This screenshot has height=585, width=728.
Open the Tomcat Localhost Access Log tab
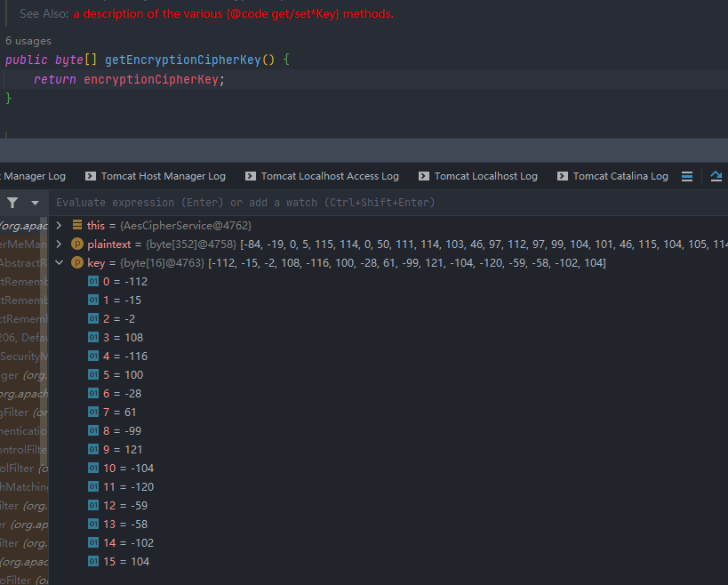322,176
